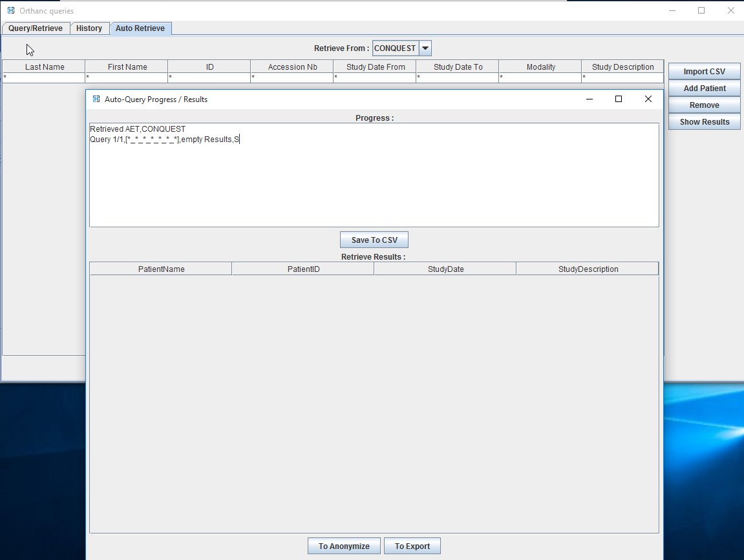Open the Retrieve From server dropdown

(x=425, y=47)
